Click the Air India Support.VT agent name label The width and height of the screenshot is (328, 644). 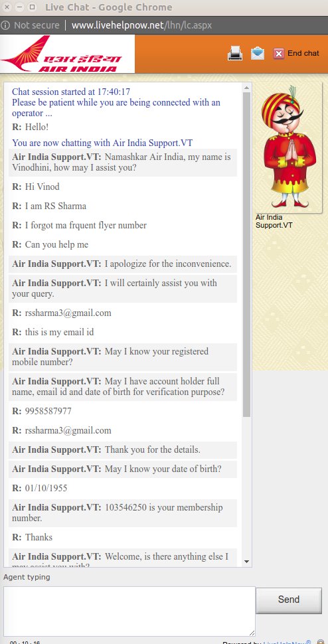click(274, 221)
